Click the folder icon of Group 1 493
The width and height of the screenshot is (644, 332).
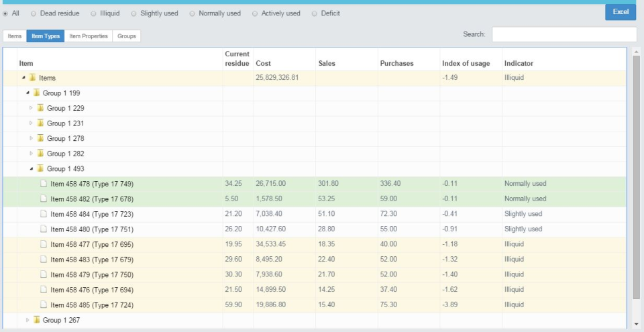[40, 168]
